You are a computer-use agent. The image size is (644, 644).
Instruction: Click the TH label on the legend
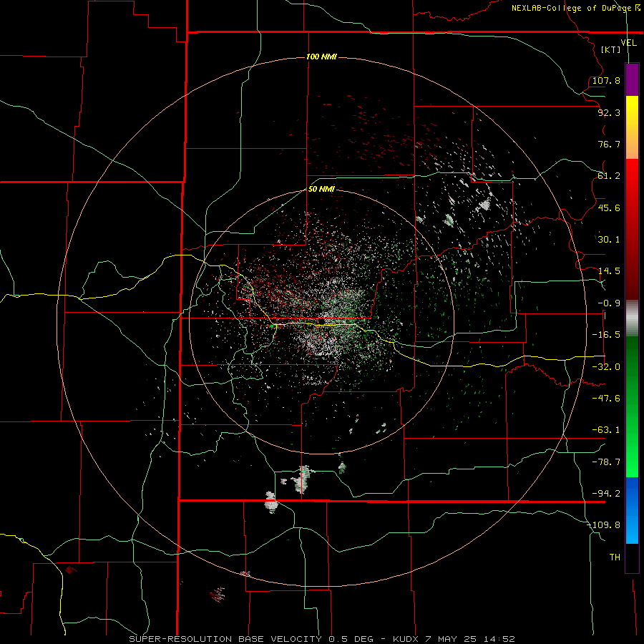click(x=615, y=557)
